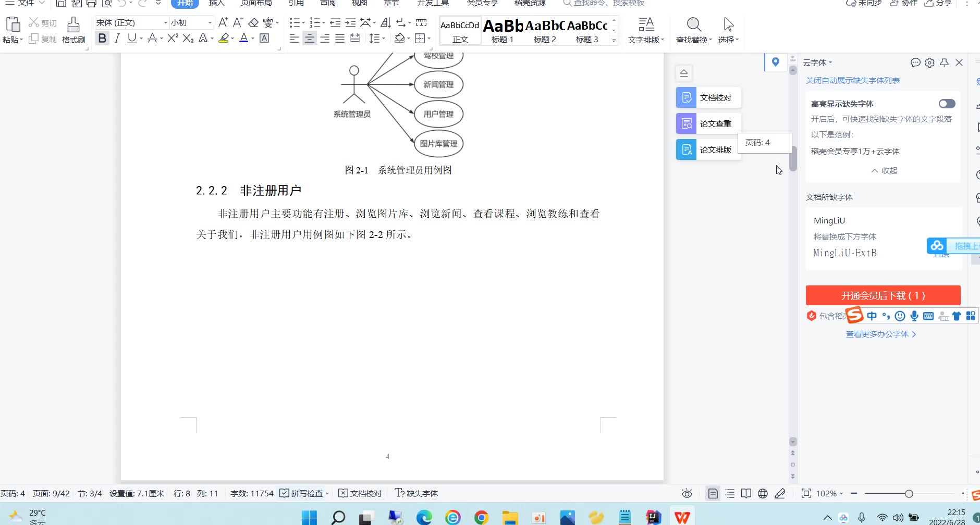Open the 视图 View tab

(x=359, y=3)
